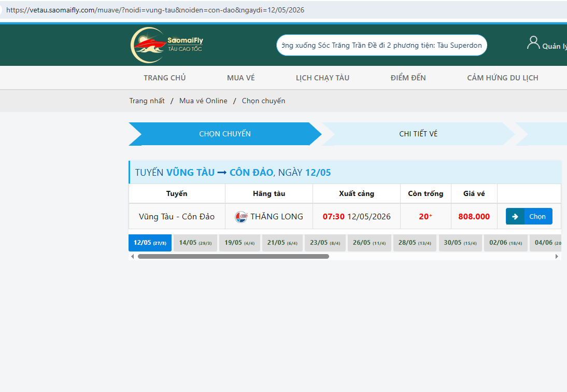The width and height of the screenshot is (567, 392).
Task: Click the Trang nhất breadcrumb link
Action: 147,101
